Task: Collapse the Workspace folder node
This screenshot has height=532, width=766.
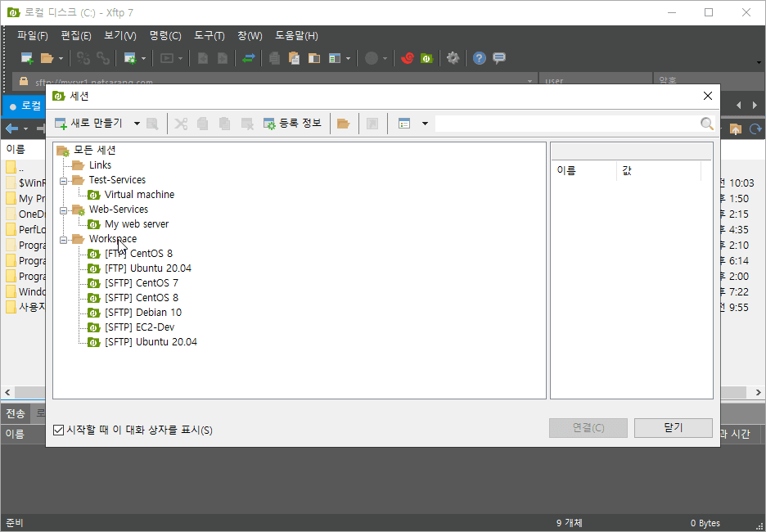Action: (64, 240)
